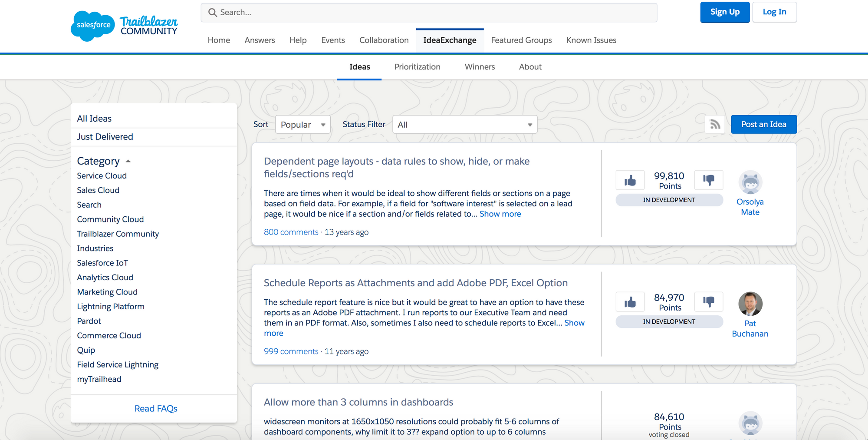The height and width of the screenshot is (440, 868).
Task: Open the Sort dropdown showing Popular
Action: pos(303,125)
